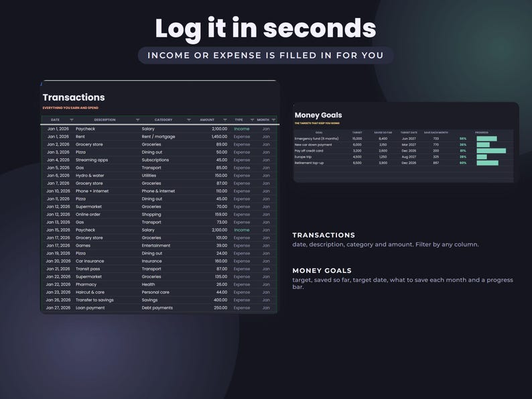Click the Retirement top-up progress bar
The image size is (532, 399).
pos(488,163)
